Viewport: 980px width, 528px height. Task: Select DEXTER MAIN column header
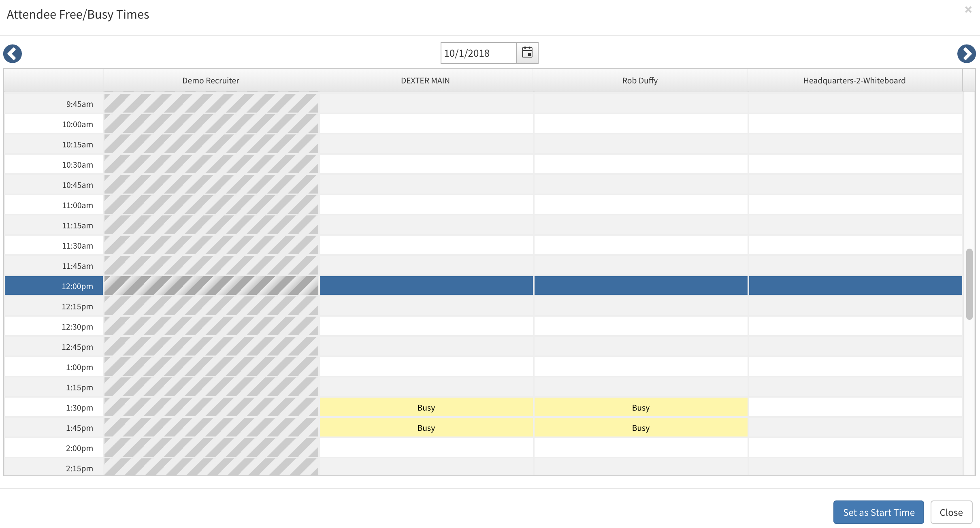tap(425, 80)
